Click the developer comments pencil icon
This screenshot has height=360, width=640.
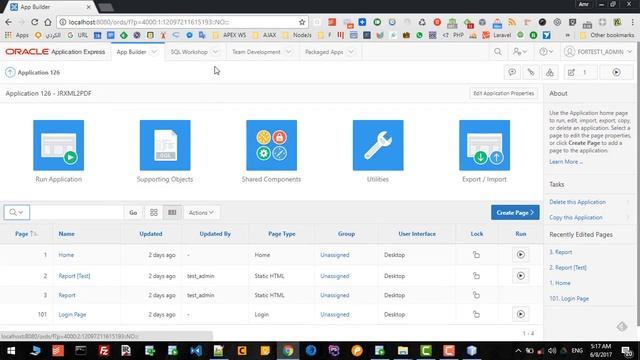531,72
